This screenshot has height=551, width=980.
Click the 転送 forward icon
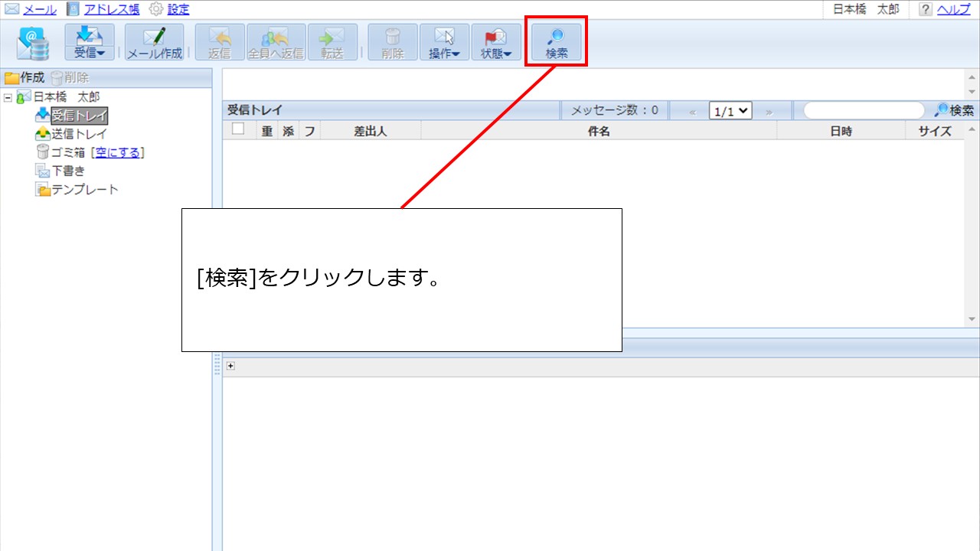pos(332,41)
